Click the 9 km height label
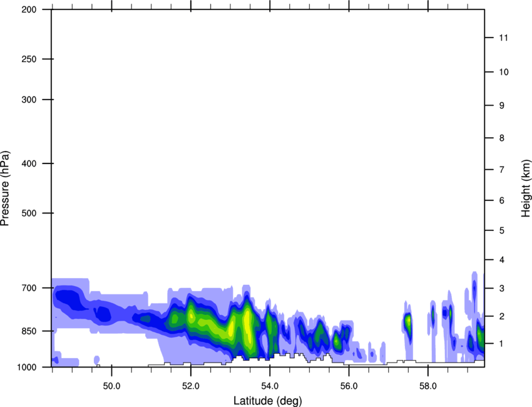Image resolution: width=532 pixels, height=407 pixels. point(502,106)
